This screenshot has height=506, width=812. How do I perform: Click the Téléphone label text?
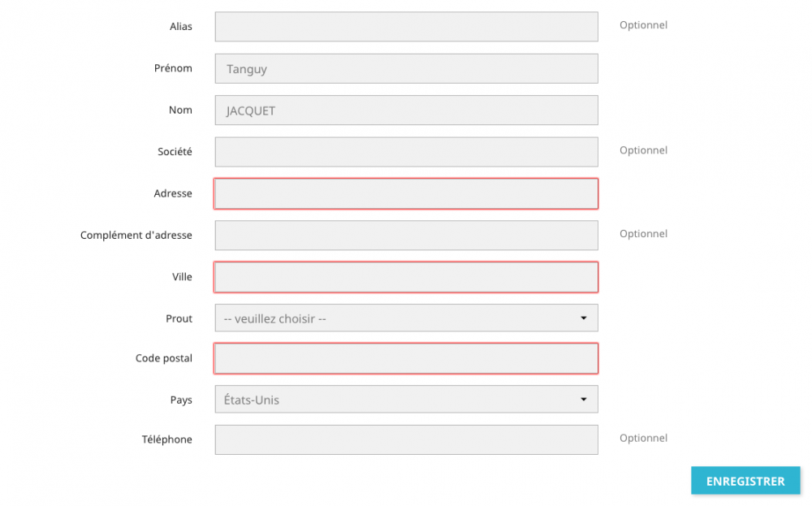coord(166,439)
